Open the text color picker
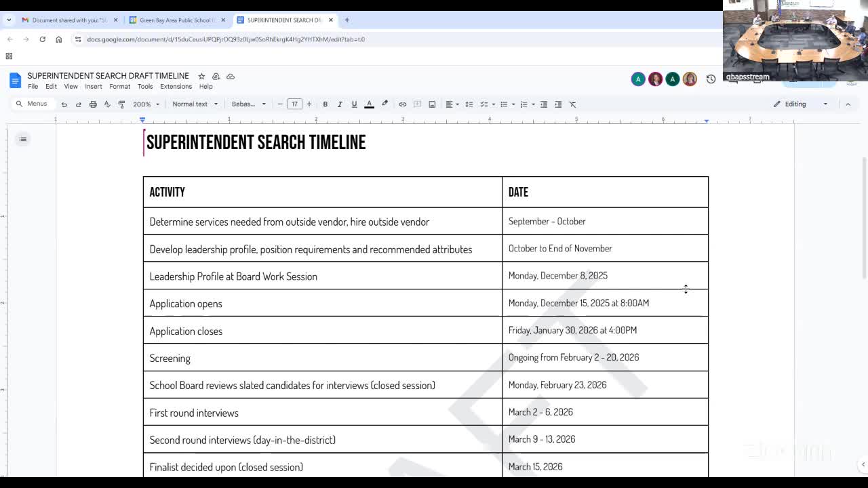Screen dimensions: 868x488 coord(370,104)
